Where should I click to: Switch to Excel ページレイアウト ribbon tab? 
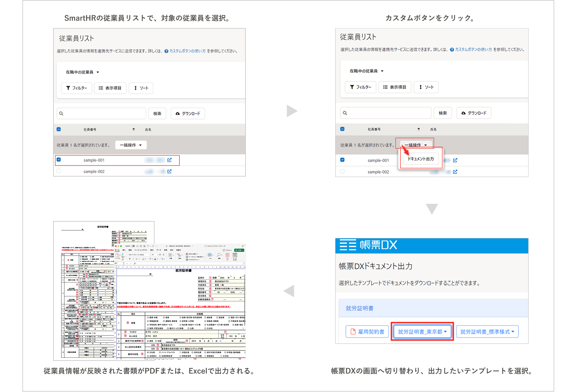[x=141, y=250]
